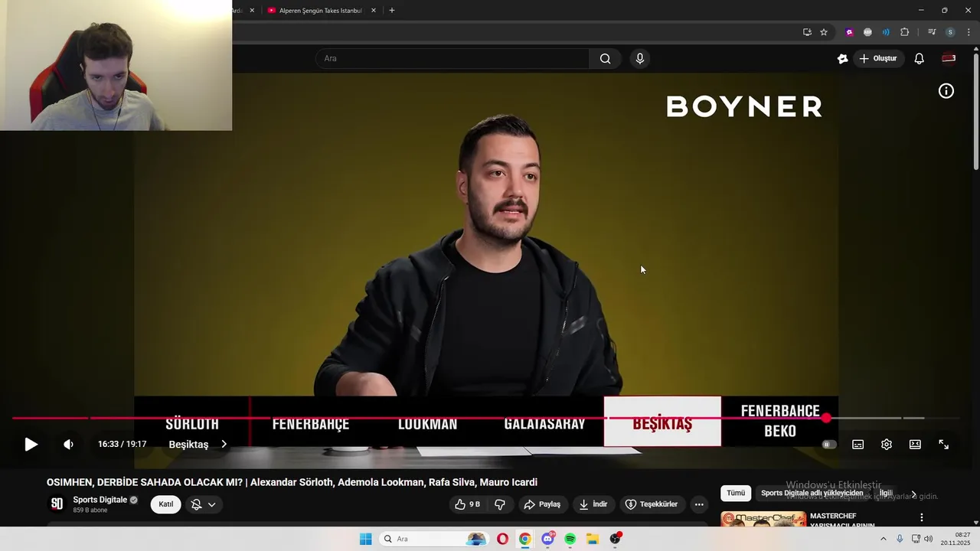This screenshot has height=551, width=980.
Task: Open a new browser tab
Action: 392,11
